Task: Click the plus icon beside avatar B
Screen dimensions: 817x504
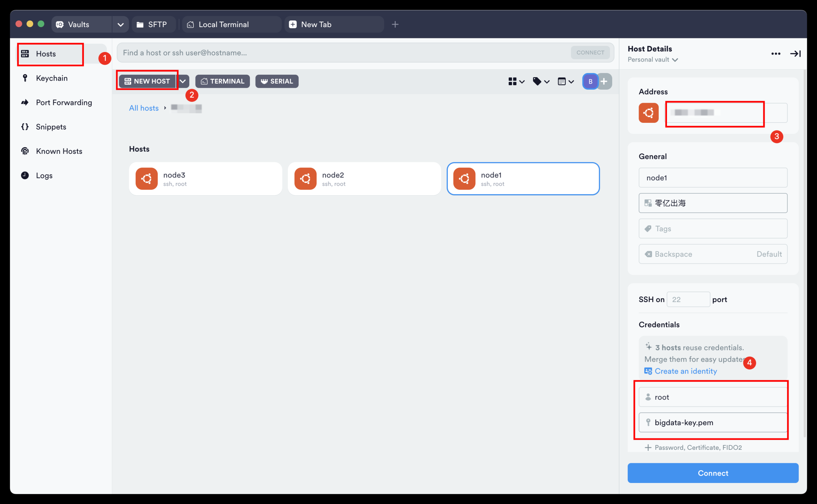Action: (x=604, y=81)
